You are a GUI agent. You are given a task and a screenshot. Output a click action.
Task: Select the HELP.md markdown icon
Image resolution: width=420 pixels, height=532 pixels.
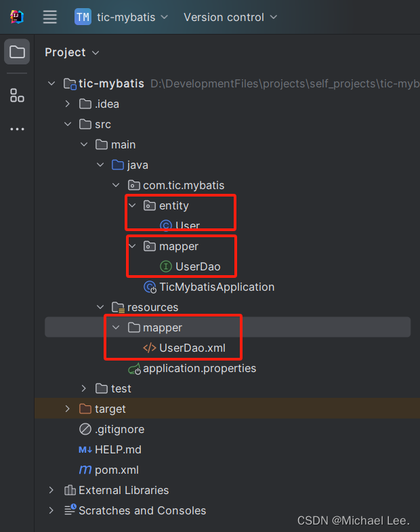click(85, 450)
